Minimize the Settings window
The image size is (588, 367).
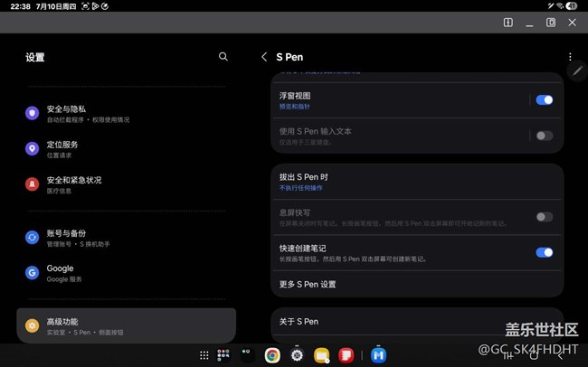point(529,24)
